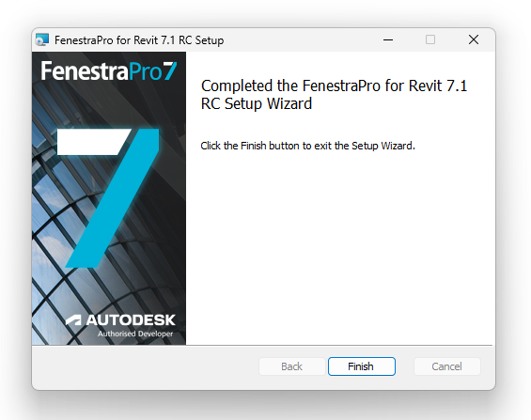This screenshot has height=420, width=531.
Task: Click the disabled Back button
Action: click(x=291, y=366)
